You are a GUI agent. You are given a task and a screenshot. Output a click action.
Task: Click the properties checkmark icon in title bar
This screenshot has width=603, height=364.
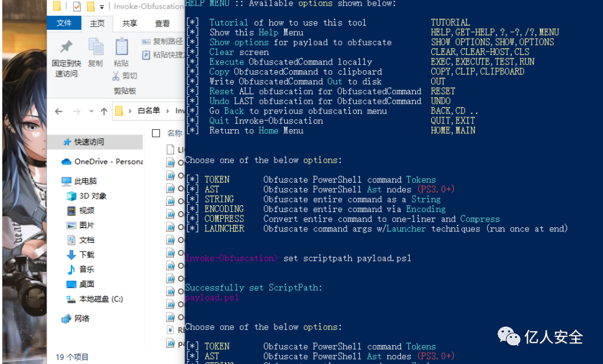77,6
